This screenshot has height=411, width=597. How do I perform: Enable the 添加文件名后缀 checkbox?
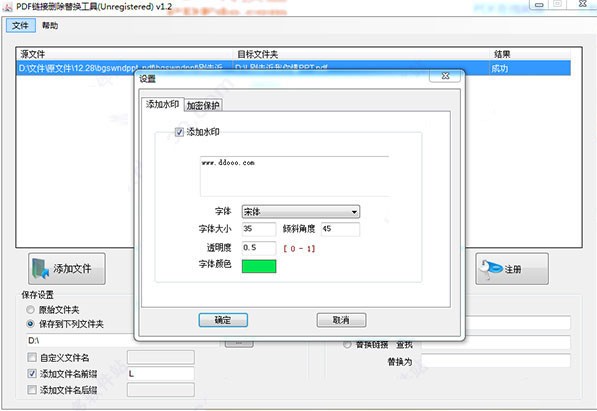pyautogui.click(x=32, y=390)
